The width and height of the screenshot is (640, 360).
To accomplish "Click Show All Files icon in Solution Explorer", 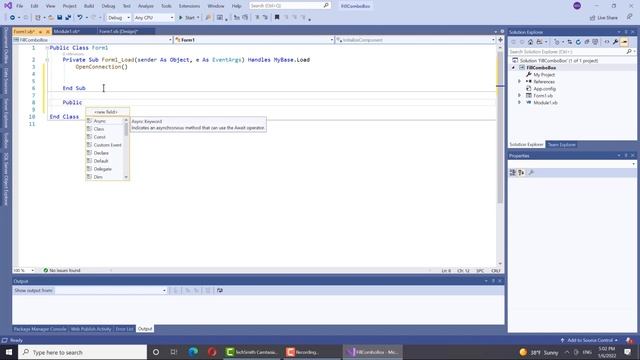I will coord(595,42).
